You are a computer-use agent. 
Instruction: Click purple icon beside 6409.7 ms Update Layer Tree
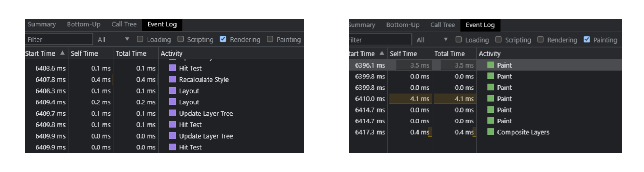(x=172, y=113)
